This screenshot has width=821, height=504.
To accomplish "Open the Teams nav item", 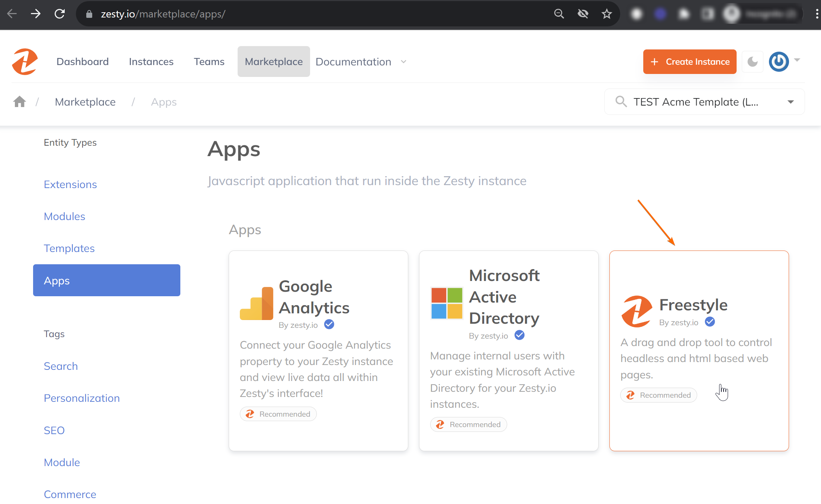I will pos(209,62).
